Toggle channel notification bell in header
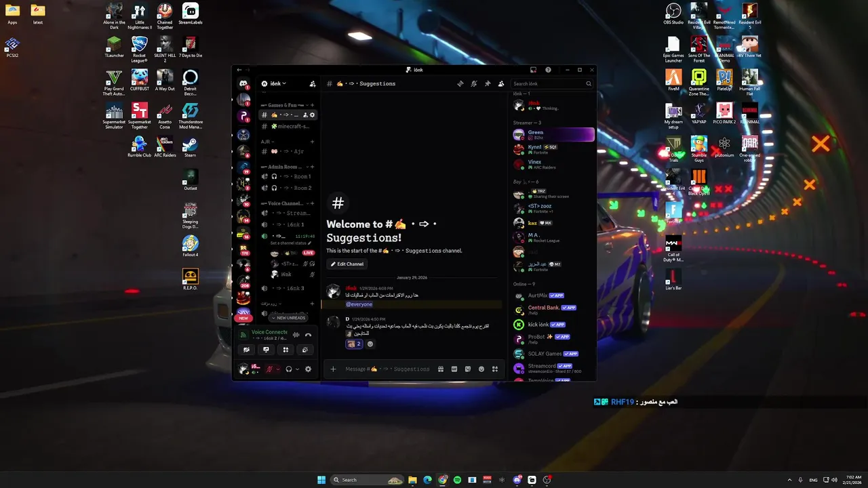 coord(474,83)
